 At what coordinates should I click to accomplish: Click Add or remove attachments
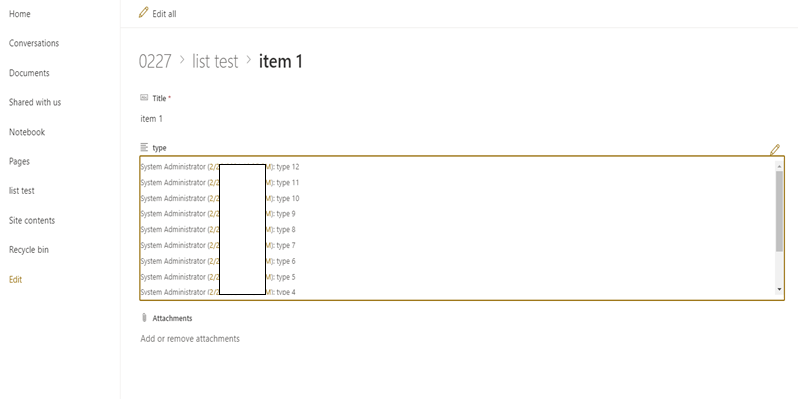(190, 338)
